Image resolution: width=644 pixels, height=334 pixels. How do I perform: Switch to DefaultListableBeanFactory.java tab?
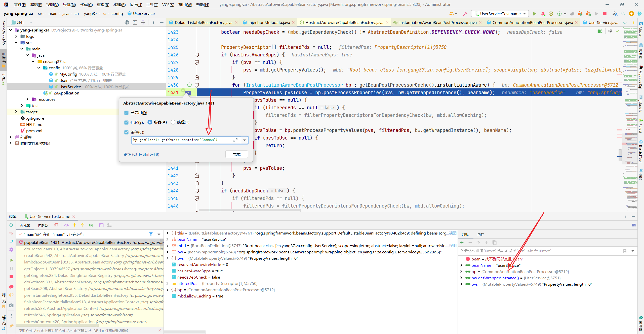[x=203, y=22]
